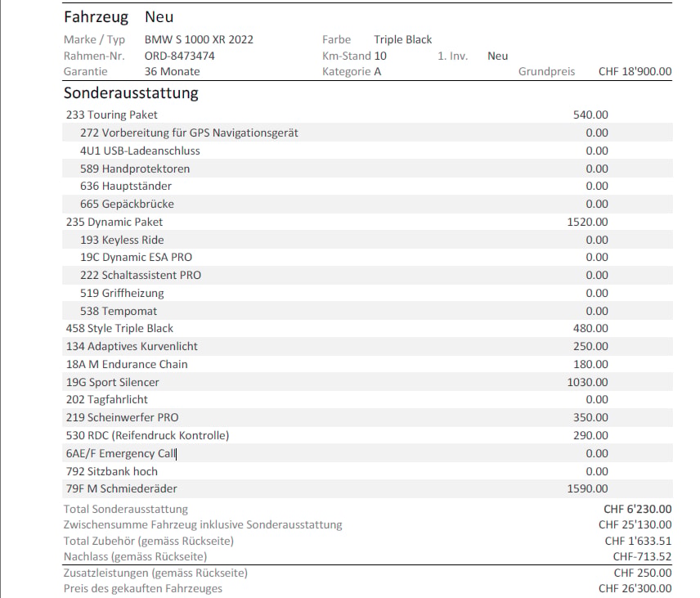Click the final price CHF 26'300.00
Screen dimensions: 700x598
coord(635,589)
